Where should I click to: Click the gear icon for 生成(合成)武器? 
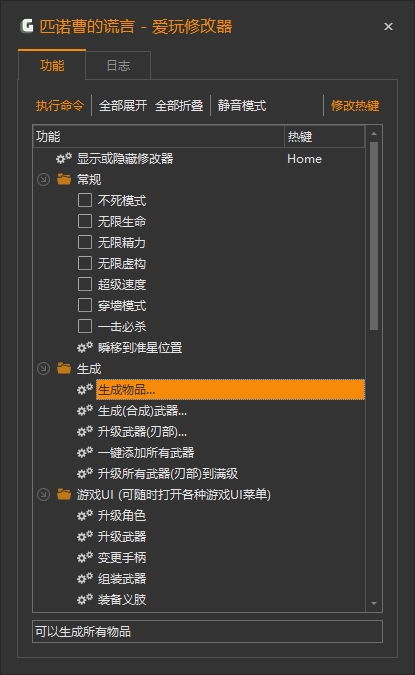[x=85, y=411]
